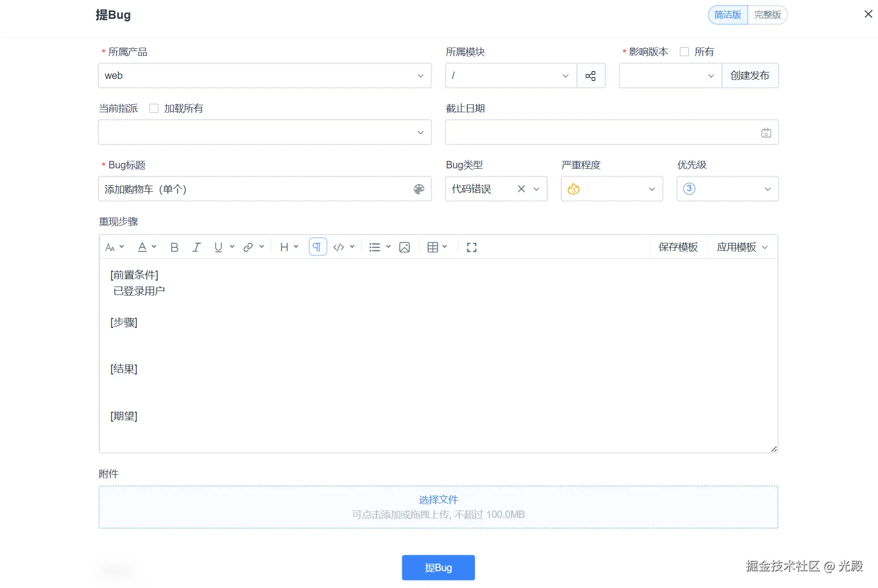
Task: Open the 应用模板 dropdown
Action: pos(742,247)
